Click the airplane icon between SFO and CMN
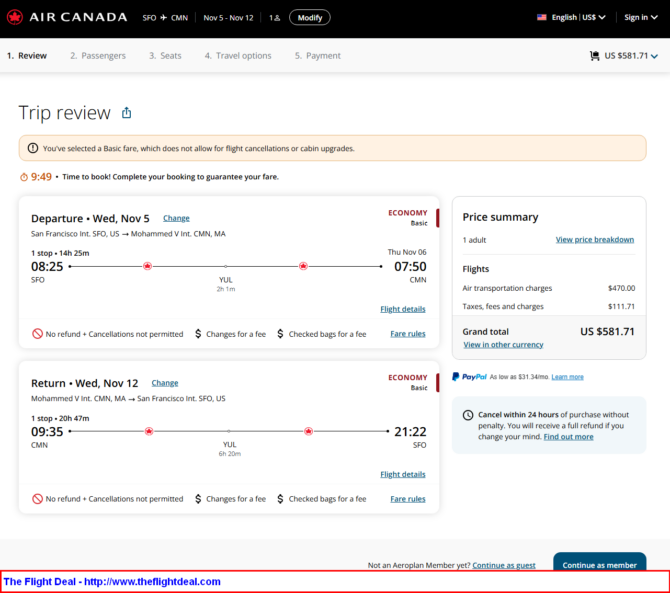 coord(164,18)
